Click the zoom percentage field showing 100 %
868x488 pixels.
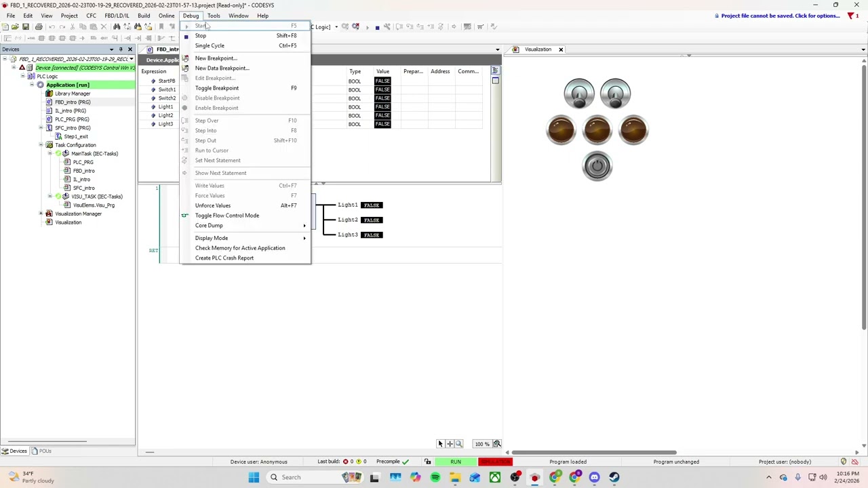pos(481,445)
